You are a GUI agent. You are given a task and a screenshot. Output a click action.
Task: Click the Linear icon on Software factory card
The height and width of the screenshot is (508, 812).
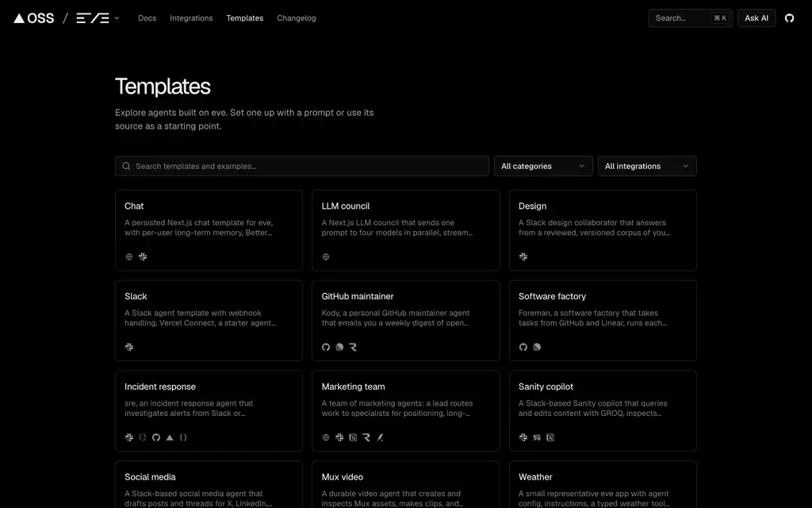pos(537,348)
